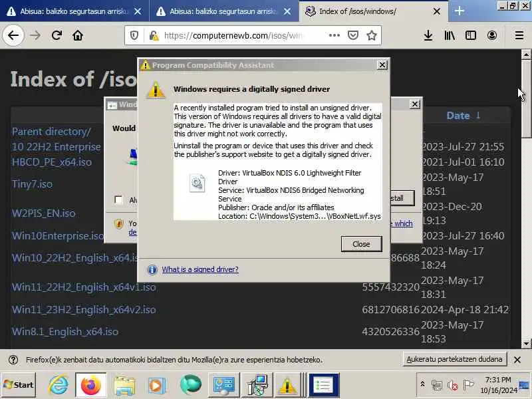Dismiss Program Compatibility Assistant via X

click(382, 65)
